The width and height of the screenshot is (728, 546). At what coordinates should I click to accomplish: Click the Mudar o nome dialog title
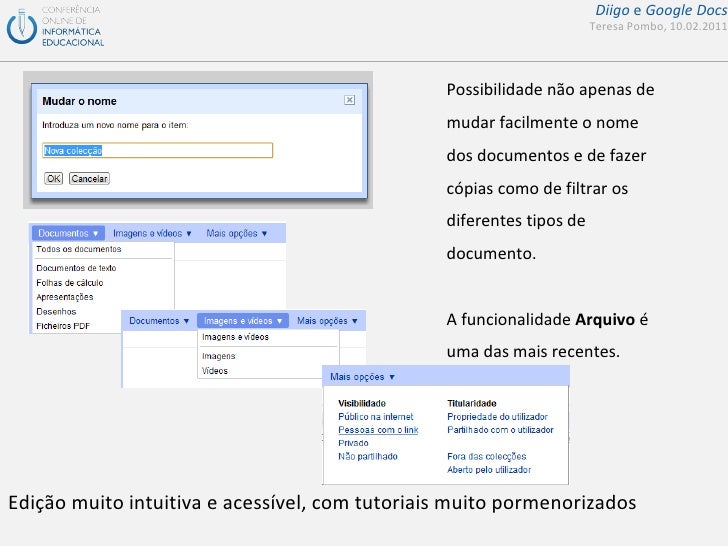click(x=79, y=101)
